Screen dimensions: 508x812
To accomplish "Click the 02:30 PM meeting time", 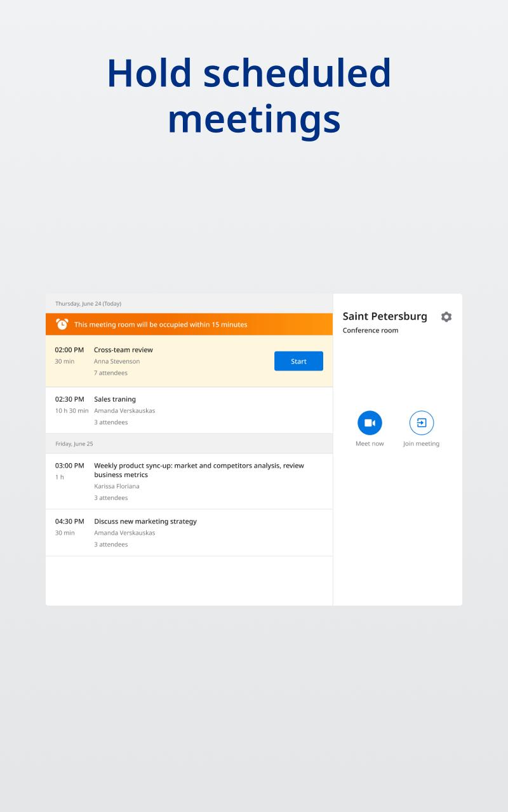I will (x=69, y=399).
